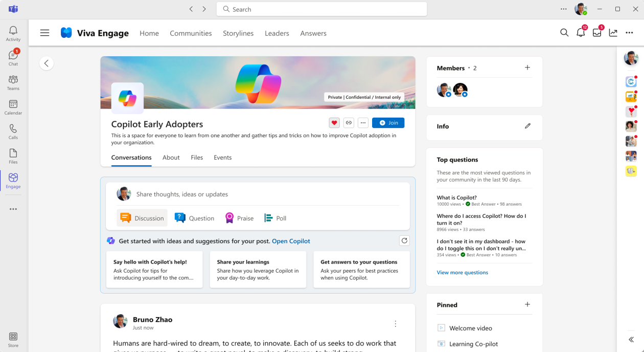Open Storylines in the top navigation
Screen dimensions: 644x352
[x=238, y=33]
